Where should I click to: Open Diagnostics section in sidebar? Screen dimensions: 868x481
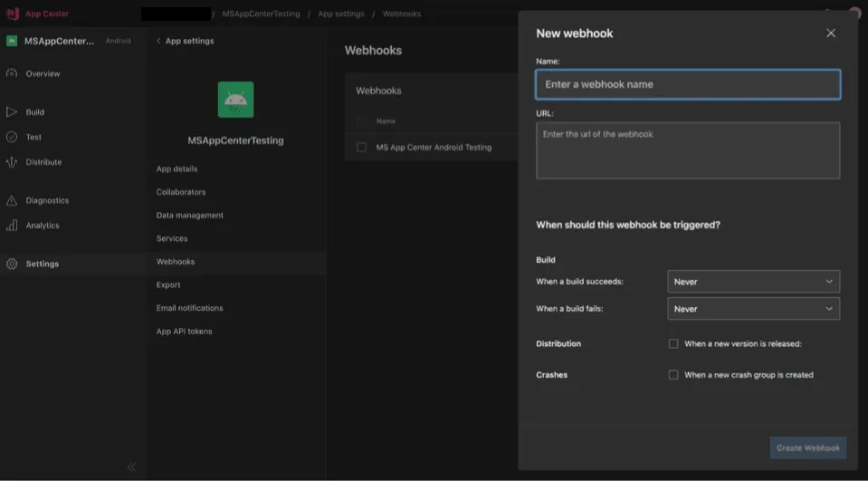click(47, 200)
